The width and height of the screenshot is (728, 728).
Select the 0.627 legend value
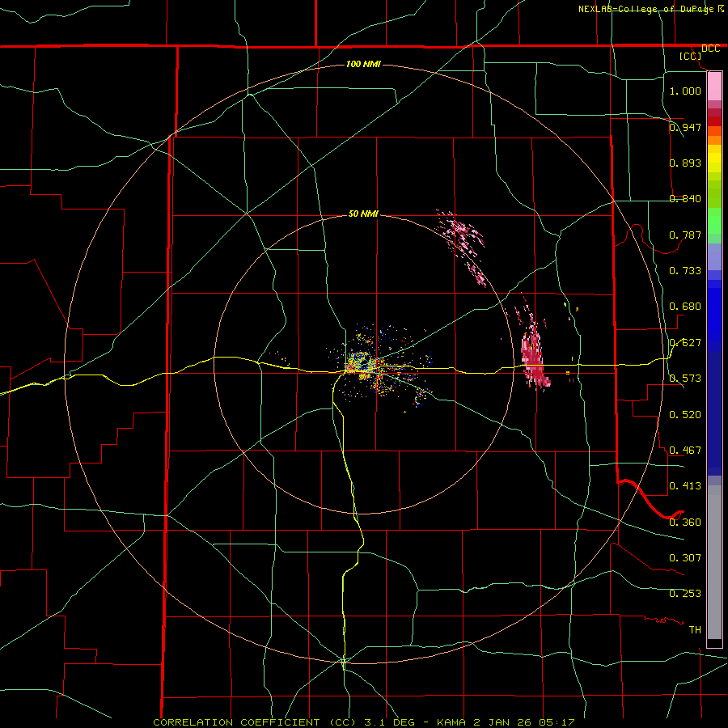tap(685, 343)
